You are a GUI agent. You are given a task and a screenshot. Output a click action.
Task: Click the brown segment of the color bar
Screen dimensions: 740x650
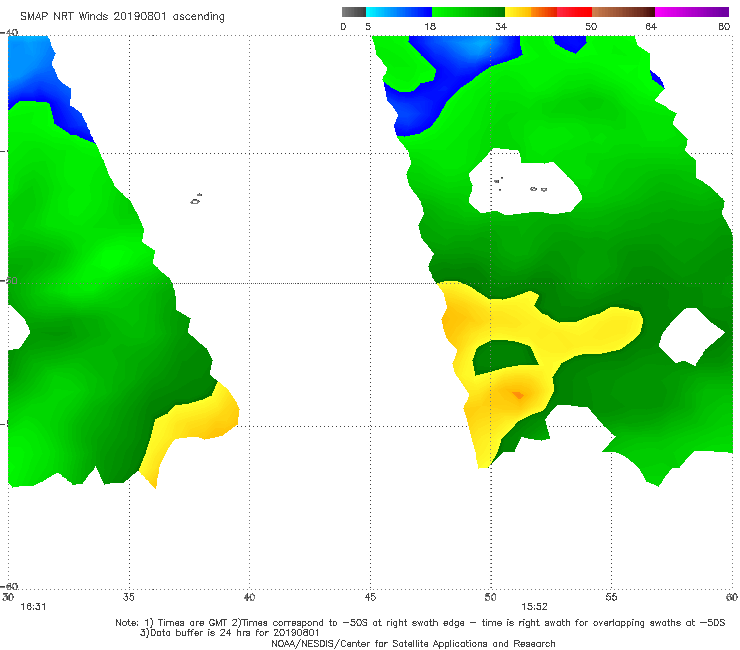[x=623, y=12]
